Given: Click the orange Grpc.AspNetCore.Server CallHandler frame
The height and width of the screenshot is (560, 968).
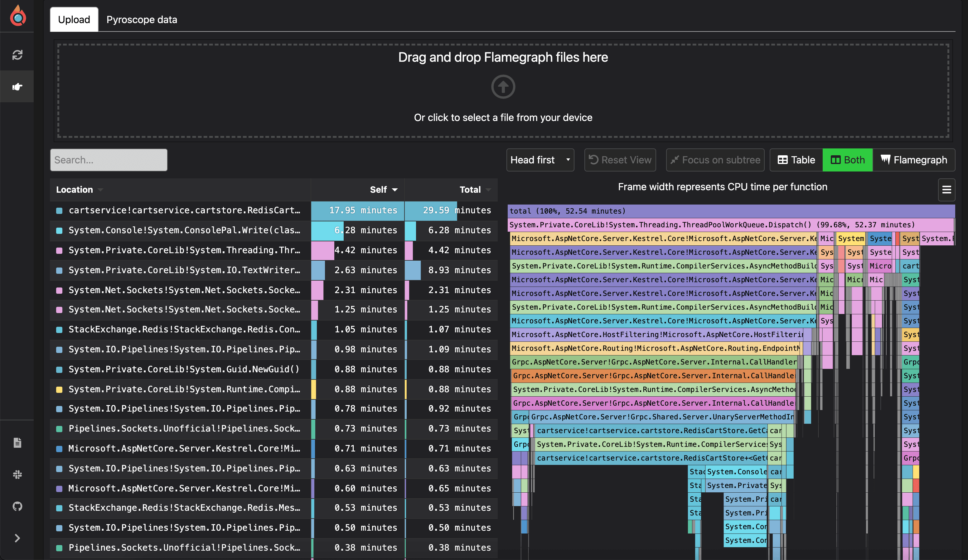Looking at the screenshot, I should [653, 376].
